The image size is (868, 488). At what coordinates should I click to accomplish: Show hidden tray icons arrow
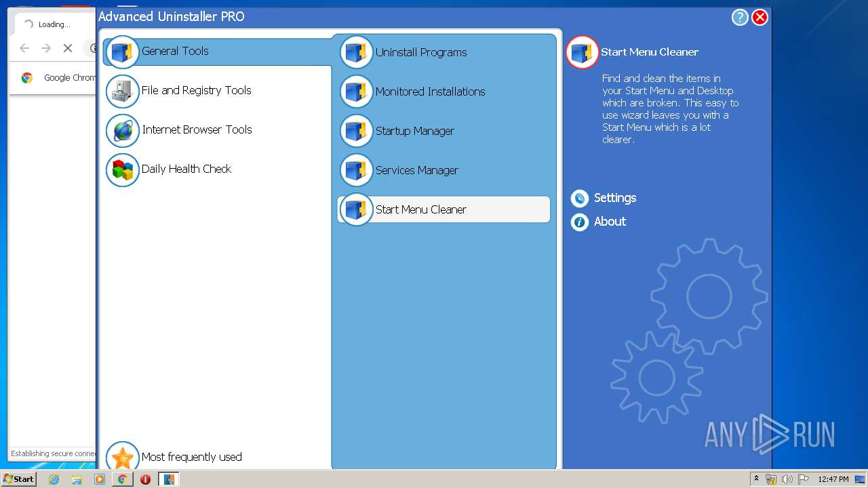point(757,479)
